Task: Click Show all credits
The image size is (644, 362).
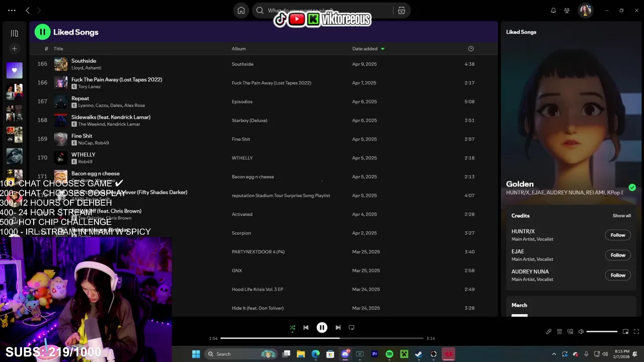Action: [x=621, y=216]
